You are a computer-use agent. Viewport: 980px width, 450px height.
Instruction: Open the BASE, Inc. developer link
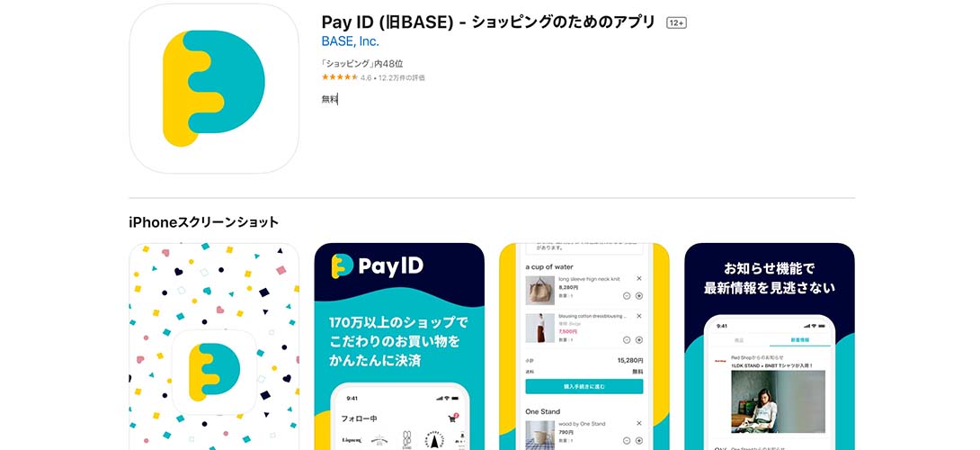(x=350, y=42)
